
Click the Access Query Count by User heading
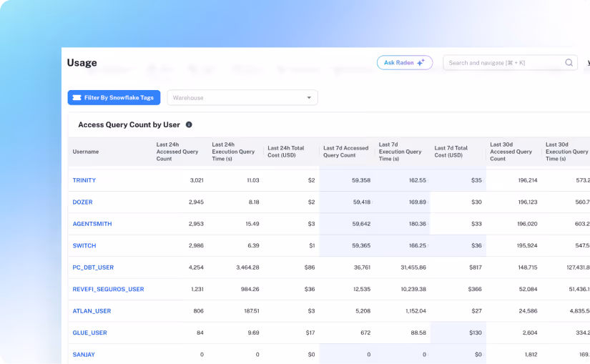[129, 124]
